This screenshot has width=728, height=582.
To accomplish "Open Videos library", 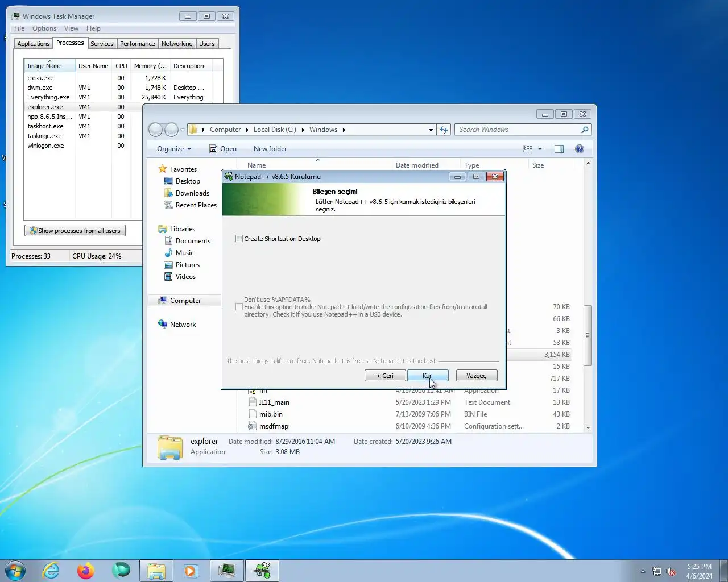I will tap(185, 277).
